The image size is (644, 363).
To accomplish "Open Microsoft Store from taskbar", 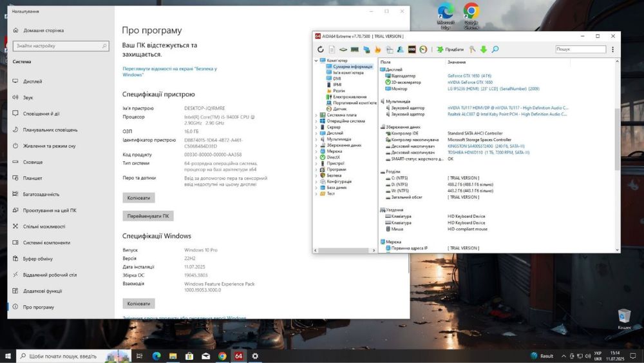I will coord(189,356).
